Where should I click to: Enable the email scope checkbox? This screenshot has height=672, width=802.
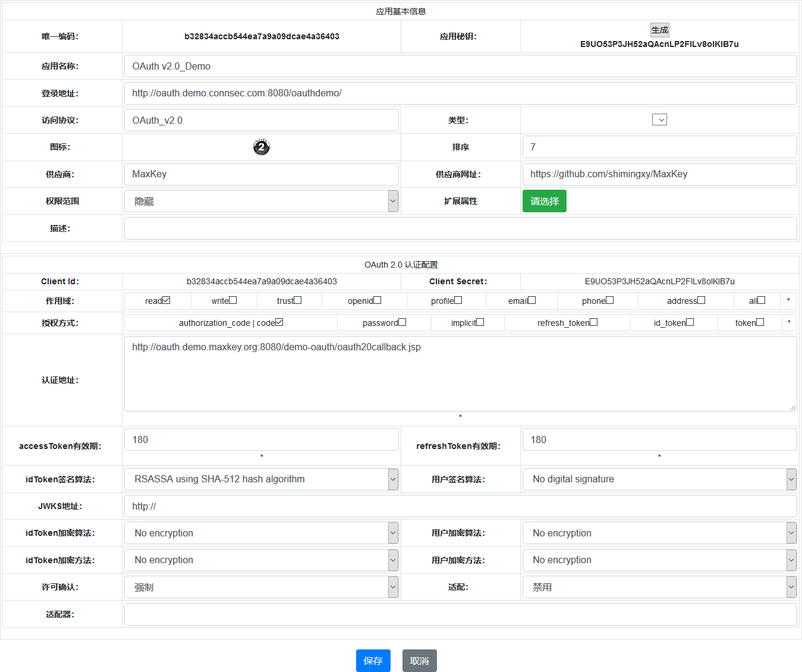[532, 300]
